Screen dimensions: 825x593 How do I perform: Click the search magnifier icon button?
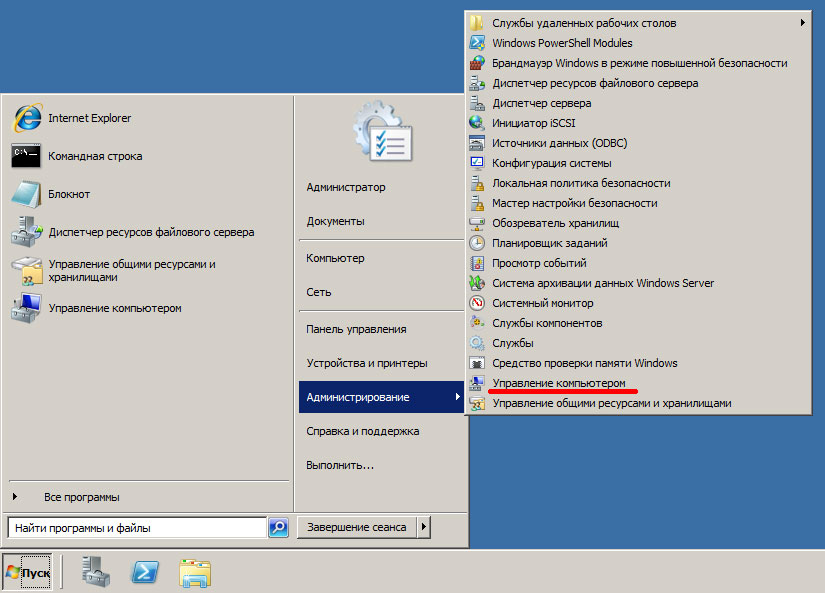tap(278, 527)
